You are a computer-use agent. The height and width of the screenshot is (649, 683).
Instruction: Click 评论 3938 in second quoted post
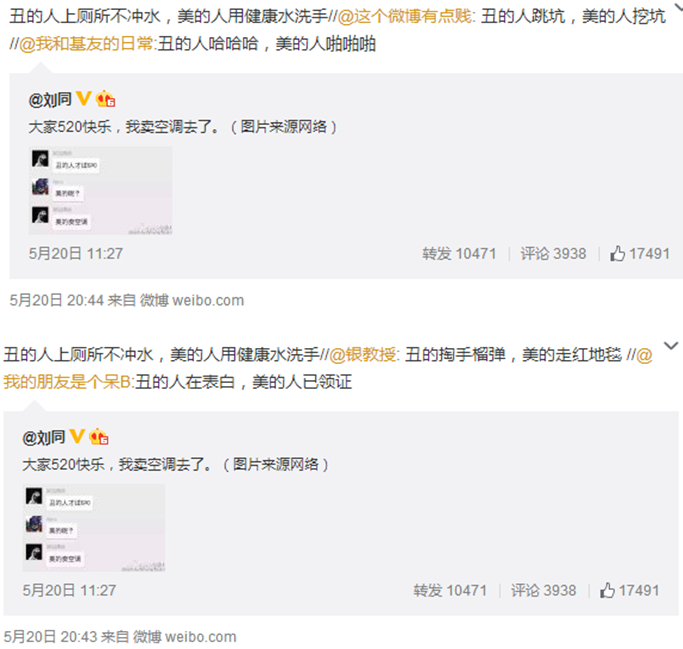point(544,591)
